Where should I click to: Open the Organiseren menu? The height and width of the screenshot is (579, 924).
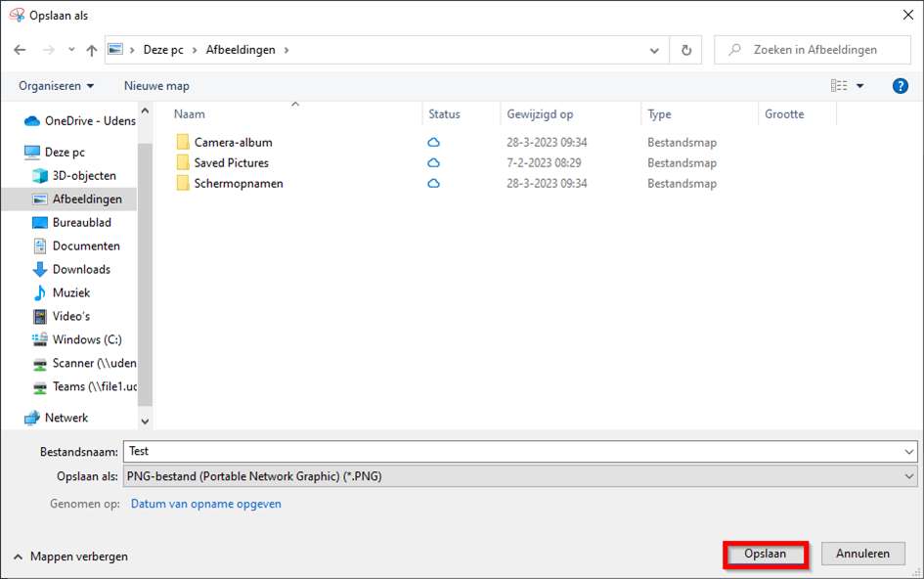pyautogui.click(x=57, y=86)
